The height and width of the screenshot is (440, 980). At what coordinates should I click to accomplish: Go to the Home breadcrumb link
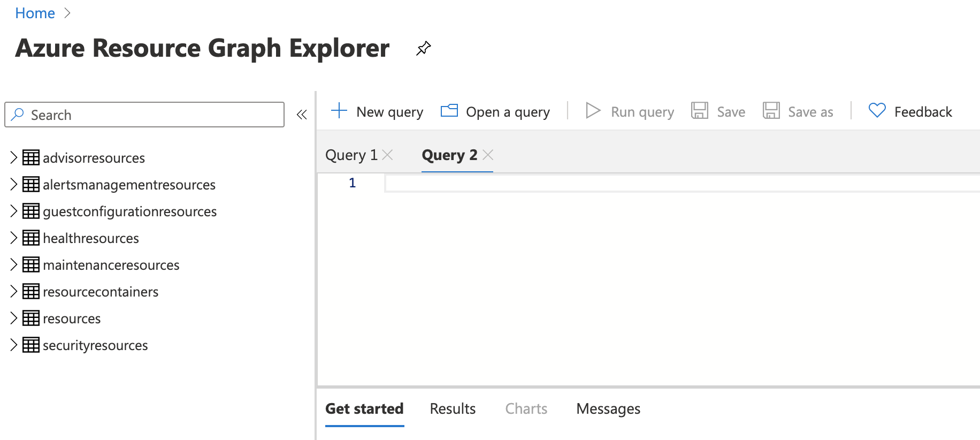[x=35, y=13]
